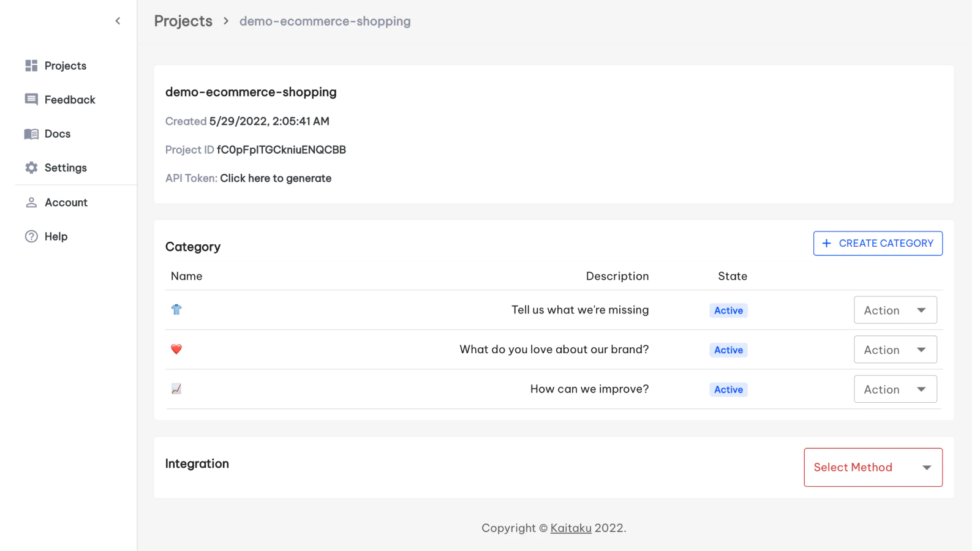Select the red heart category icon

pyautogui.click(x=176, y=350)
